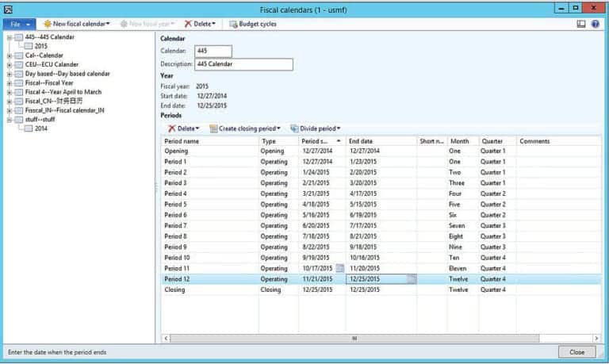Image resolution: width=609 pixels, height=364 pixels.
Task: Click Quarter 2 in Period 6 row
Action: tap(493, 215)
